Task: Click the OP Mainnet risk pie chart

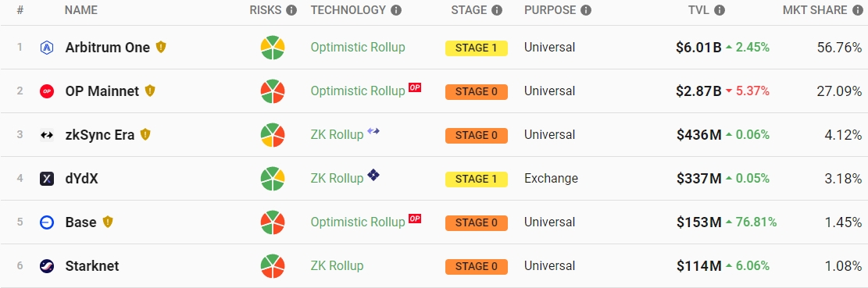Action: 273,91
